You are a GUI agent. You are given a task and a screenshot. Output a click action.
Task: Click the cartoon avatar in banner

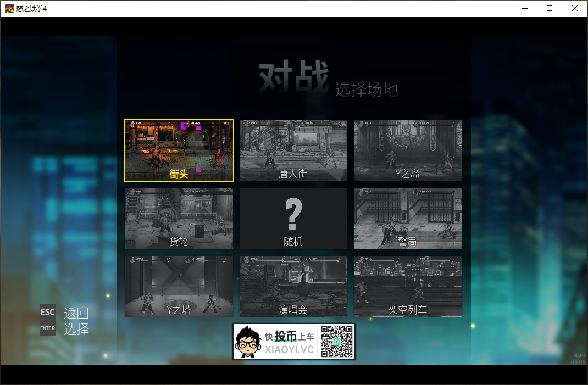pyautogui.click(x=248, y=342)
